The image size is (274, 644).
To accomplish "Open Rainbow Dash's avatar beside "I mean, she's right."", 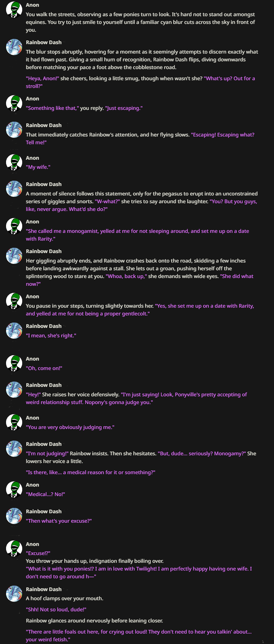I will pos(14,331).
